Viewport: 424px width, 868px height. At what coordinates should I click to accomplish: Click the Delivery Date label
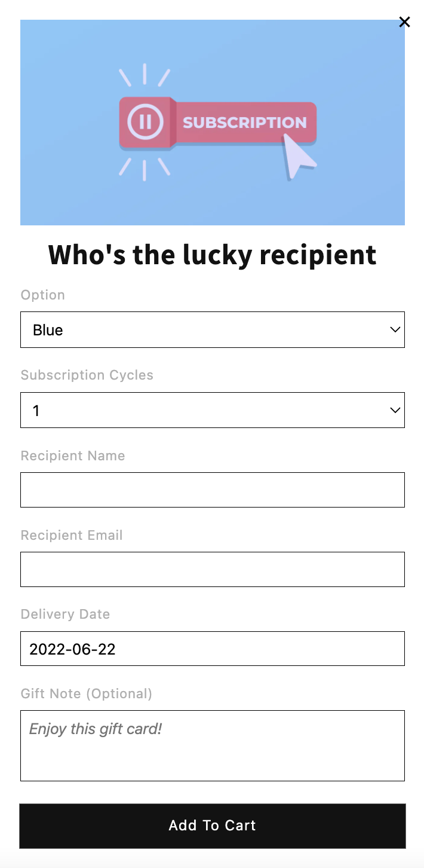[x=65, y=614]
